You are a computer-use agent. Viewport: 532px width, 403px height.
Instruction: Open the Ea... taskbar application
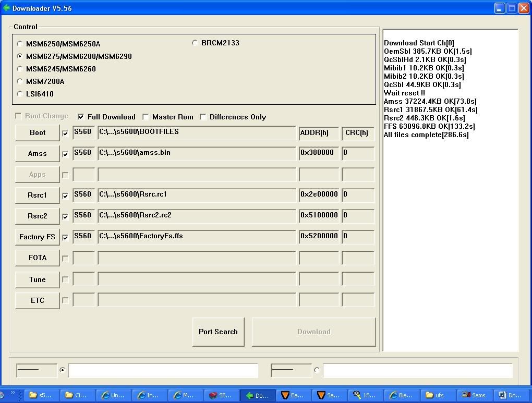pyautogui.click(x=293, y=395)
